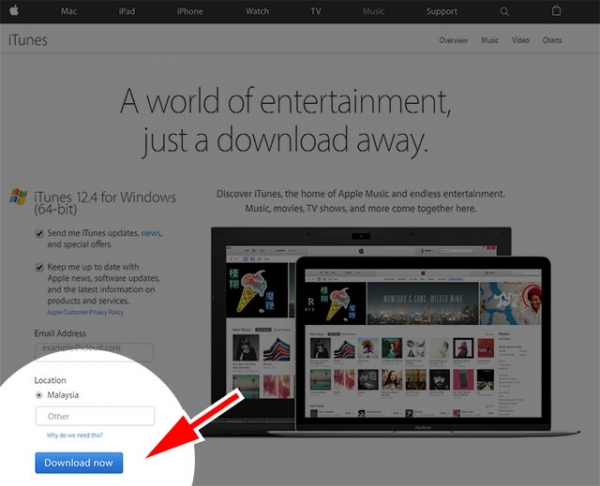Click the Windows logo beside iTunes 12.4

coord(18,197)
